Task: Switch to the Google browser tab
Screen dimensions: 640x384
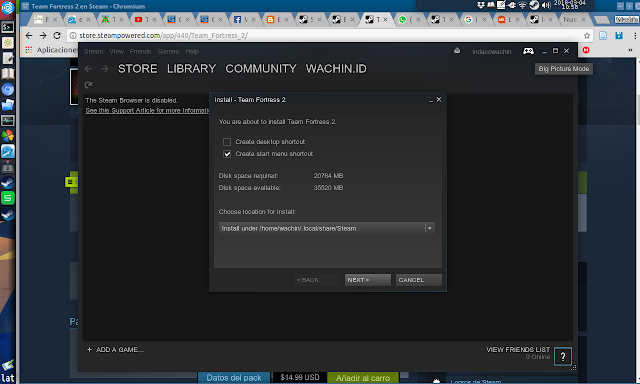Action: click(x=475, y=19)
